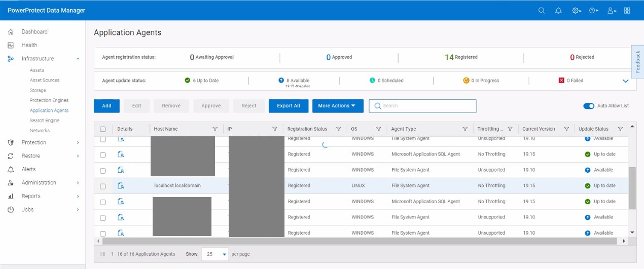Viewport: 644px width, 269px height.
Task: Click the column chooser icon in table footer
Action: coord(102,254)
